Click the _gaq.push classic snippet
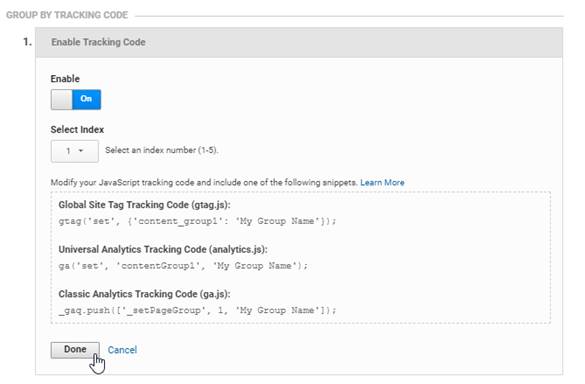 coord(197,310)
